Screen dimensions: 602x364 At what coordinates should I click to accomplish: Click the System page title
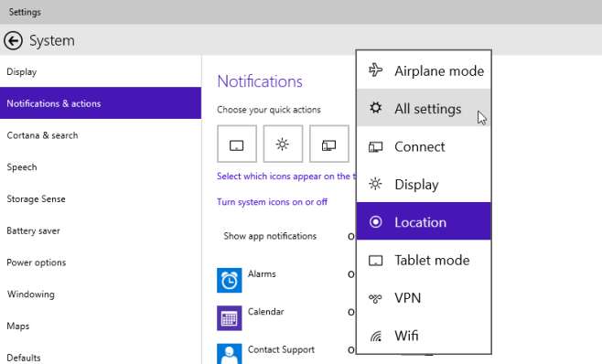[x=52, y=41]
